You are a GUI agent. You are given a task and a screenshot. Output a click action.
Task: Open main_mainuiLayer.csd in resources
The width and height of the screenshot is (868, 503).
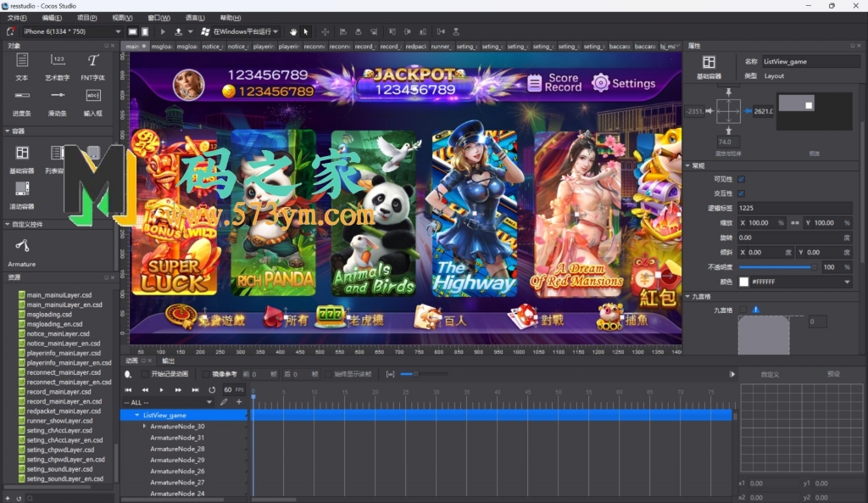pos(59,295)
